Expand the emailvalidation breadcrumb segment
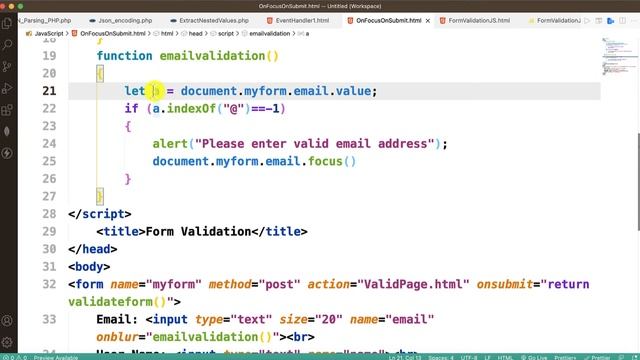Viewport: 640px width, 360px height. click(x=266, y=33)
